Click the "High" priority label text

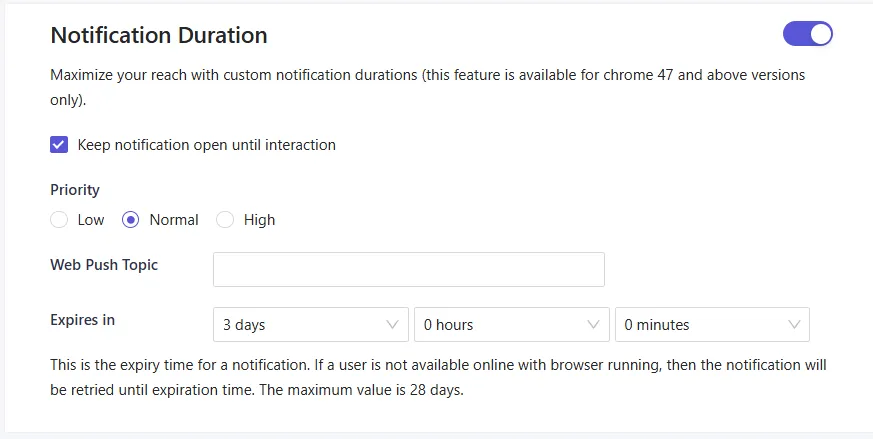click(259, 220)
